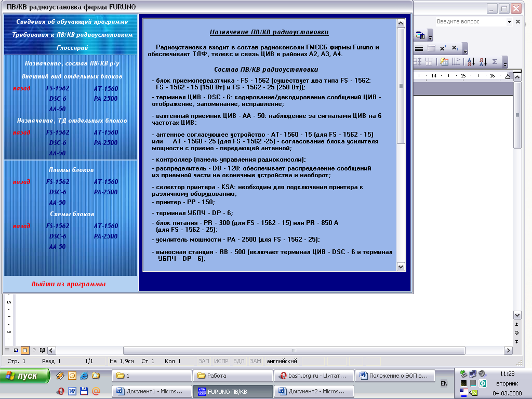Switch to '1' folder taskbar button
Screen dimensions: 532x399
coord(152,376)
